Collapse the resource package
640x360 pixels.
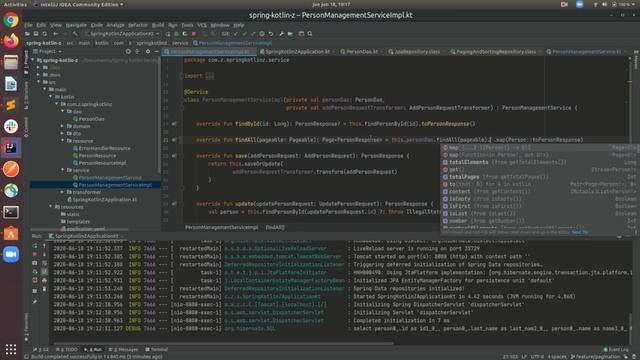[x=62, y=141]
